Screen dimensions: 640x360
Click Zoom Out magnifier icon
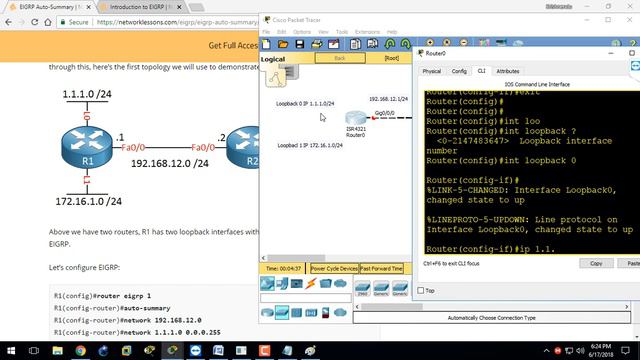coord(464,42)
